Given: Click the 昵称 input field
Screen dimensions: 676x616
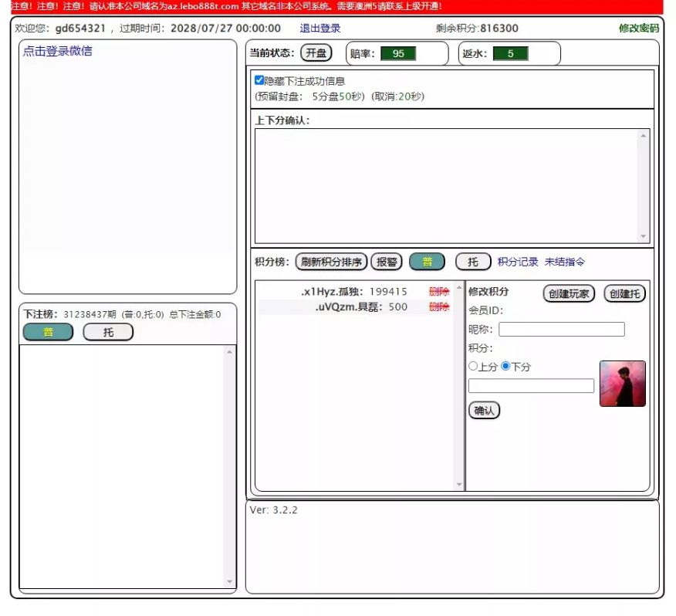Looking at the screenshot, I should coord(561,330).
